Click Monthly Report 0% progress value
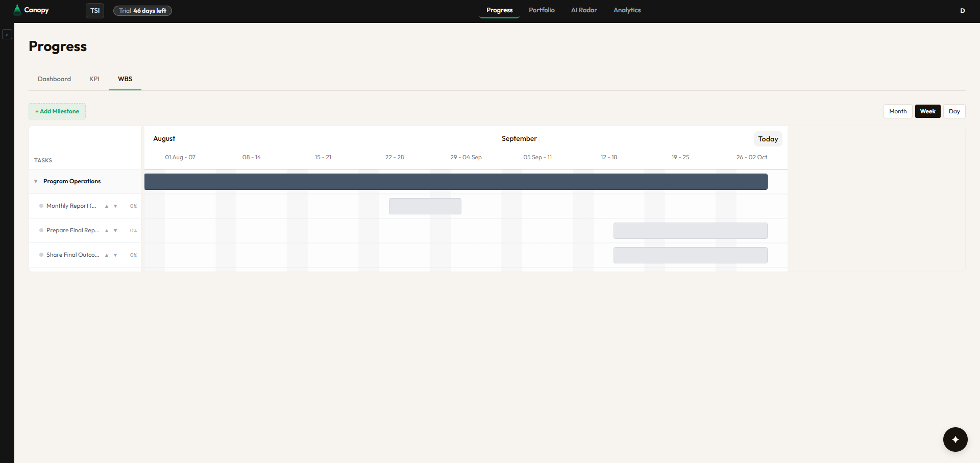Image resolution: width=980 pixels, height=463 pixels. (x=133, y=206)
